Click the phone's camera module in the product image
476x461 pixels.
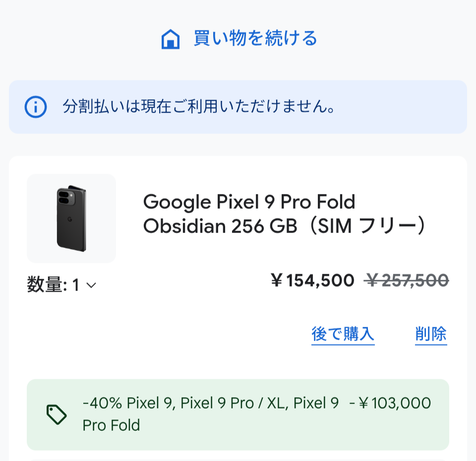[x=67, y=197]
